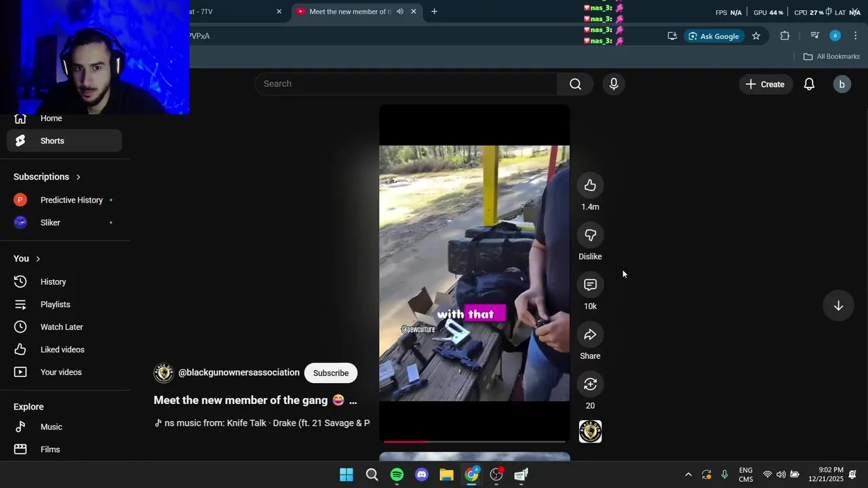This screenshot has height=488, width=868.
Task: Open the Remix option showing 20
Action: [x=590, y=384]
